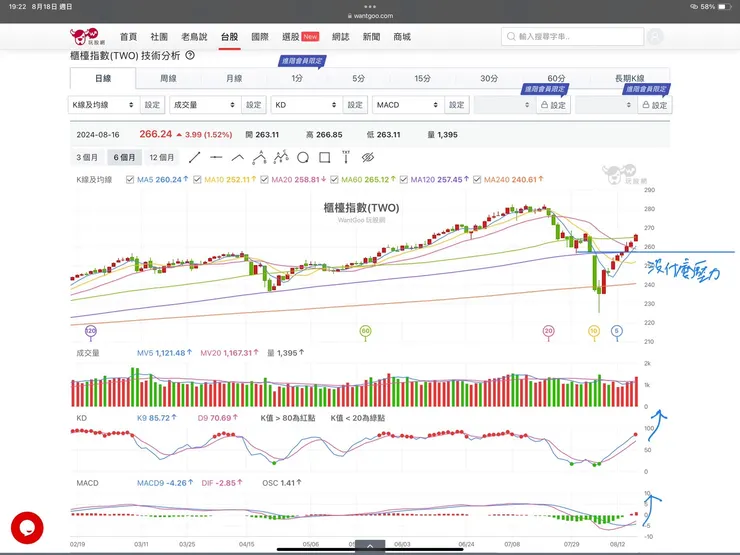The height and width of the screenshot is (555, 740).
Task: Select the horizontal line drawing tool
Action: tap(216, 157)
